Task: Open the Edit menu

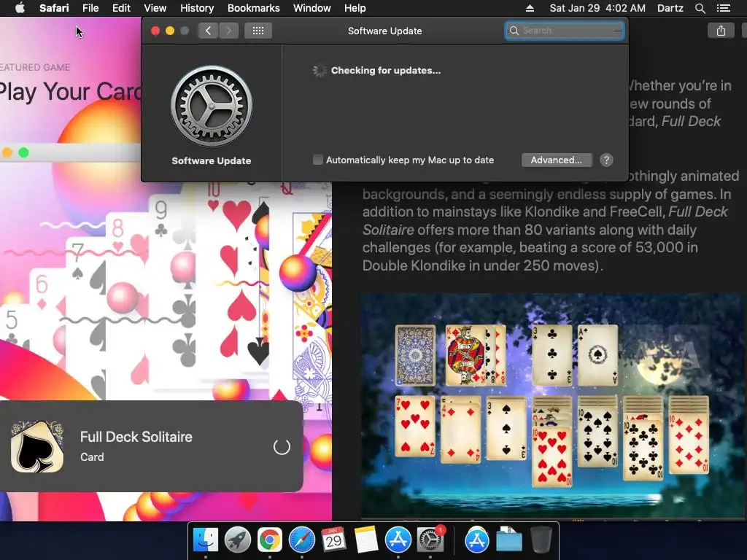Action: (121, 8)
